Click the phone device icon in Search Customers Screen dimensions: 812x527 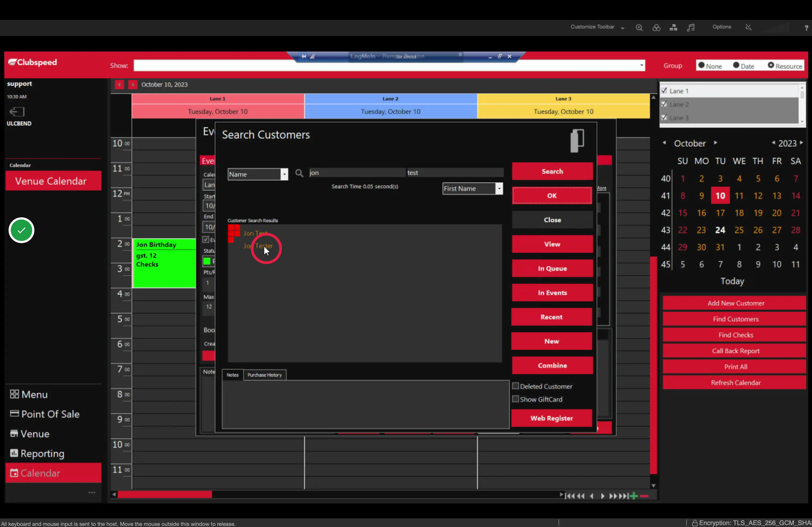coord(577,140)
